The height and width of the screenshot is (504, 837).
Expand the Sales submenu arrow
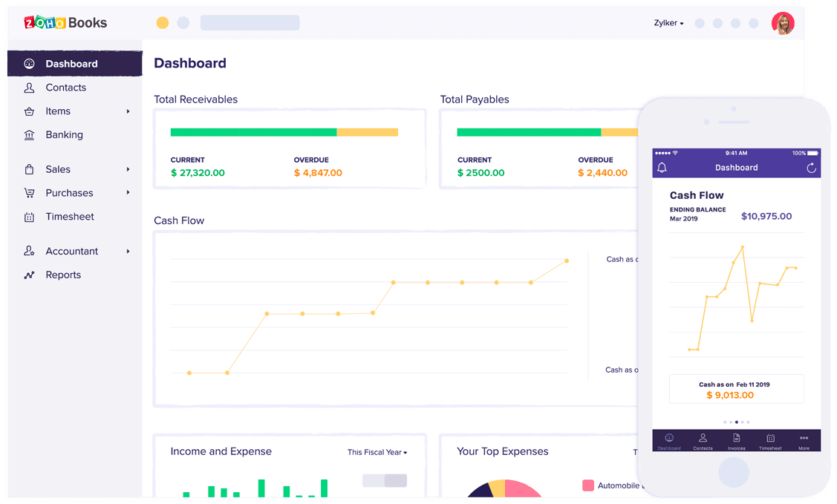pos(128,169)
